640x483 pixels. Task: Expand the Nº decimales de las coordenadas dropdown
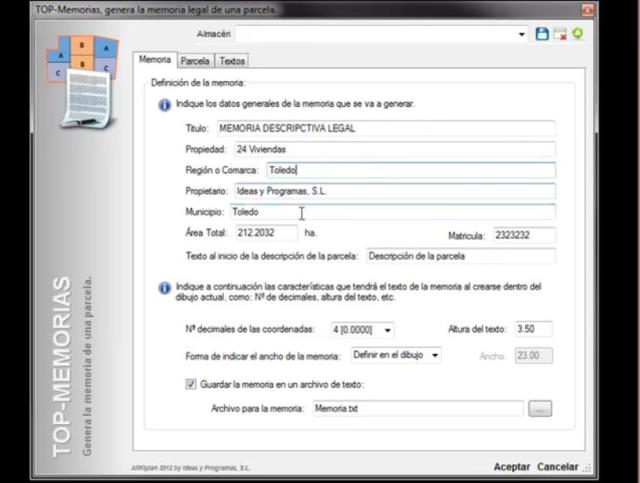coord(387,330)
